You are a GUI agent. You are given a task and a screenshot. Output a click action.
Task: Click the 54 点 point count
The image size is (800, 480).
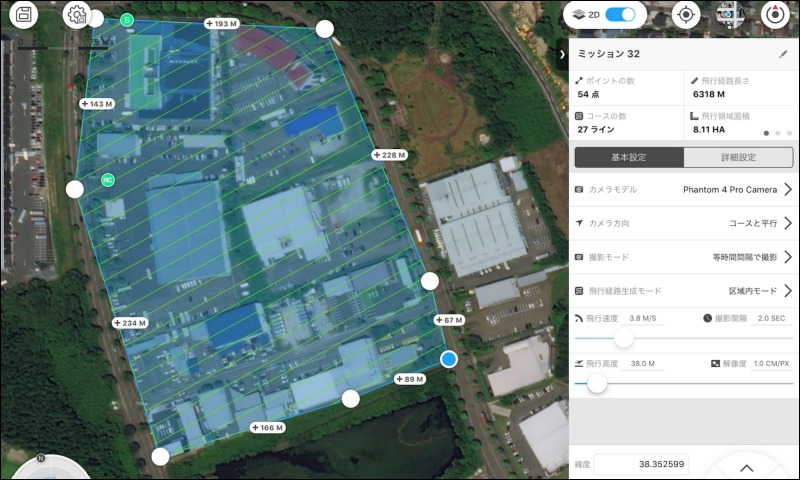pos(588,94)
